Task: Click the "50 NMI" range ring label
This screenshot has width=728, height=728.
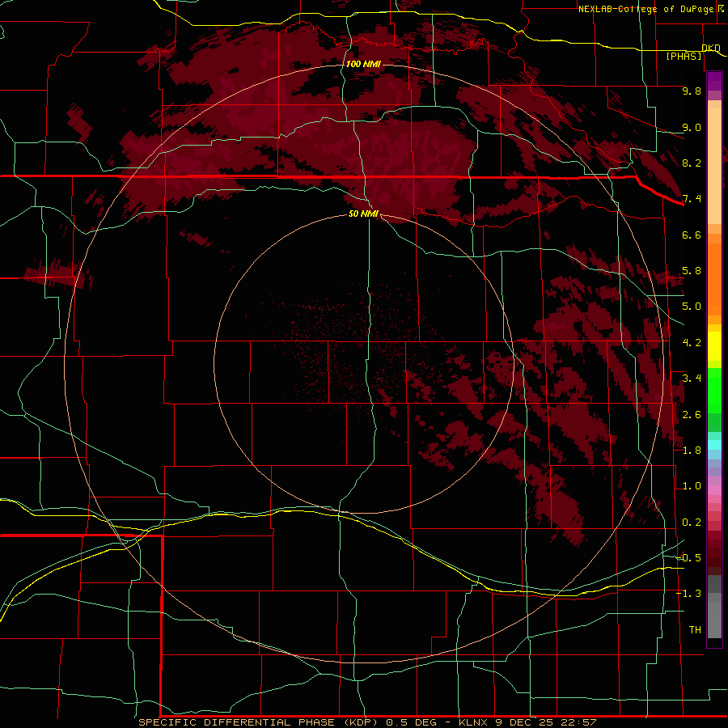Action: tap(363, 214)
